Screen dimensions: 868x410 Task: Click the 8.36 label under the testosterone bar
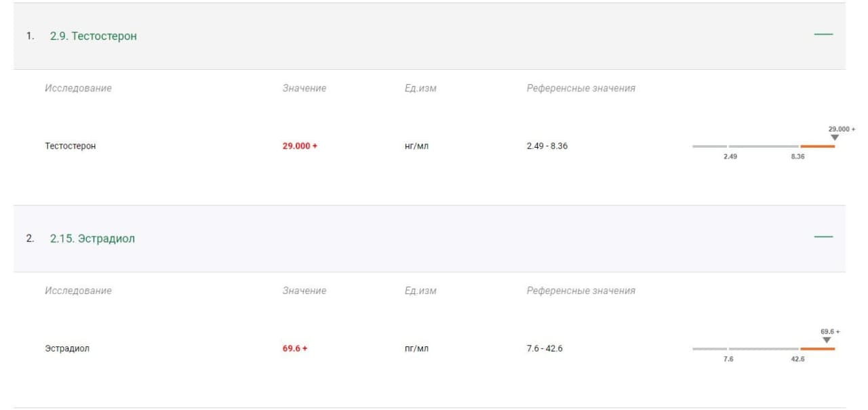click(x=797, y=157)
